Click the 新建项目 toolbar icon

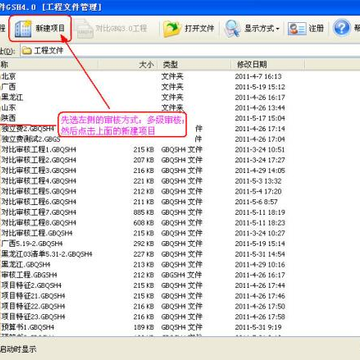(x=24, y=28)
